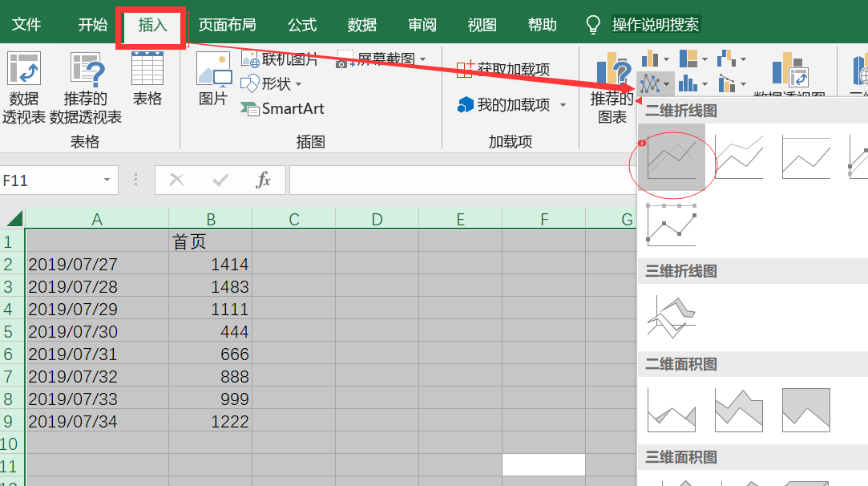Switch to the 数据 ribbon tab
The width and height of the screenshot is (868, 486).
[362, 24]
